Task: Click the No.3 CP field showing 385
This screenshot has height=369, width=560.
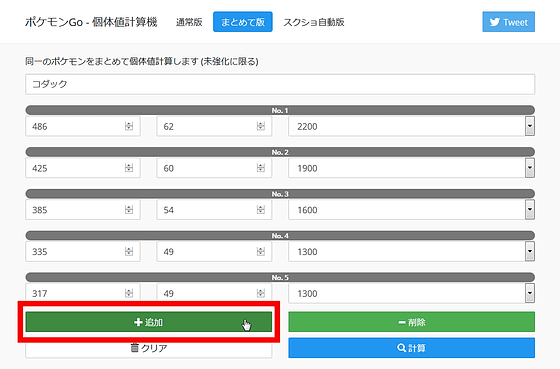Action: [x=83, y=210]
